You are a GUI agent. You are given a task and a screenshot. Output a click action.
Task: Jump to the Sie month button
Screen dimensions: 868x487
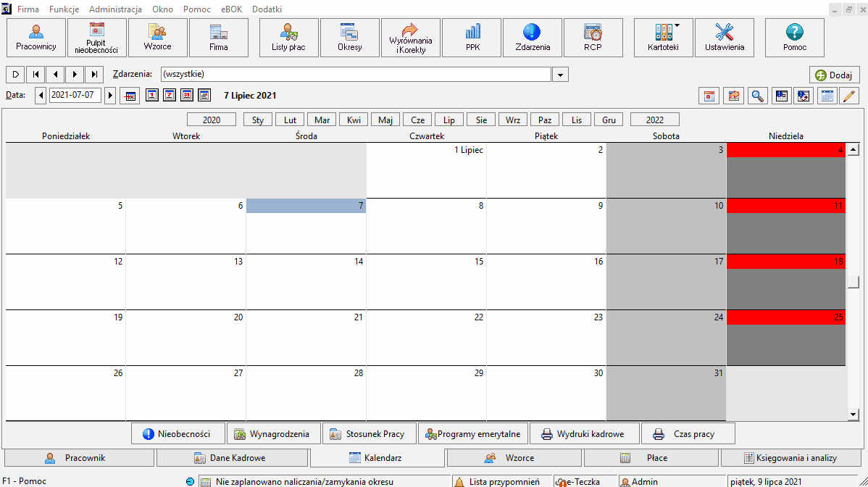point(481,120)
